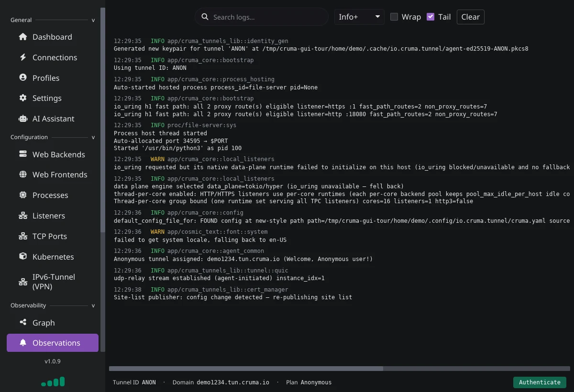Click the 'udp-relay stream established' log line
Viewport: 574px width, 392px height.
pyautogui.click(x=219, y=278)
